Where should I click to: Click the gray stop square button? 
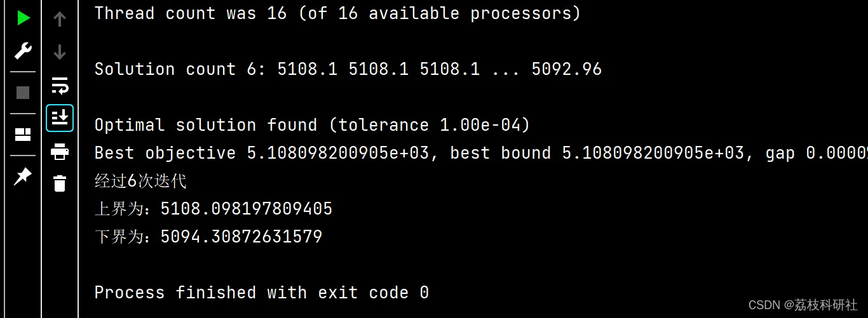click(23, 93)
